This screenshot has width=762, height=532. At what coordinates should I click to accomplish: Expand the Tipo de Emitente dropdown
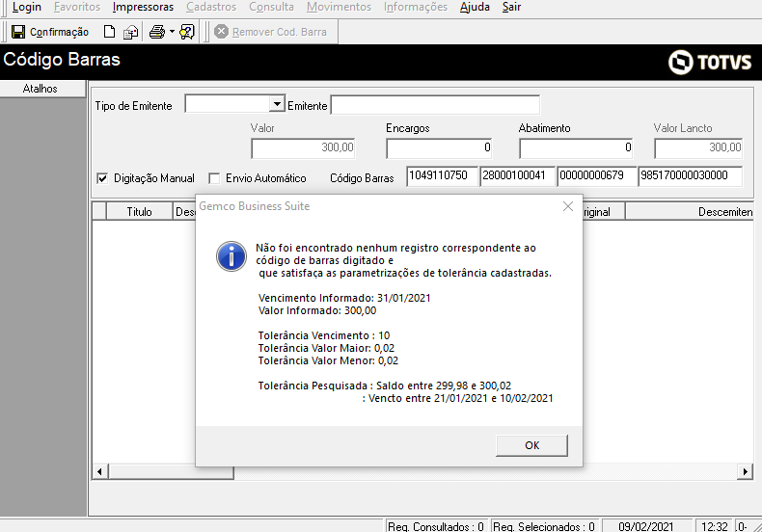[277, 104]
